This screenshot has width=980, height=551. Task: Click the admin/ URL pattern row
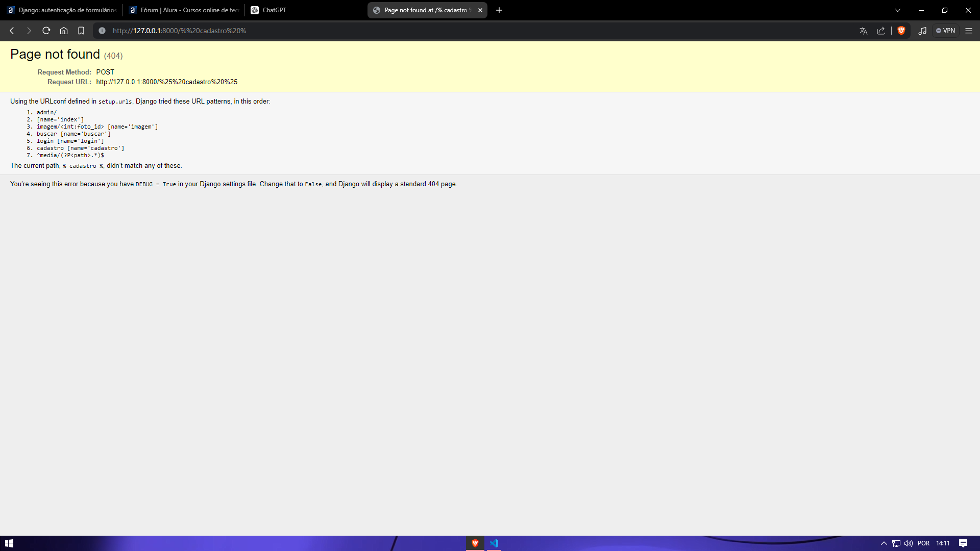point(46,112)
